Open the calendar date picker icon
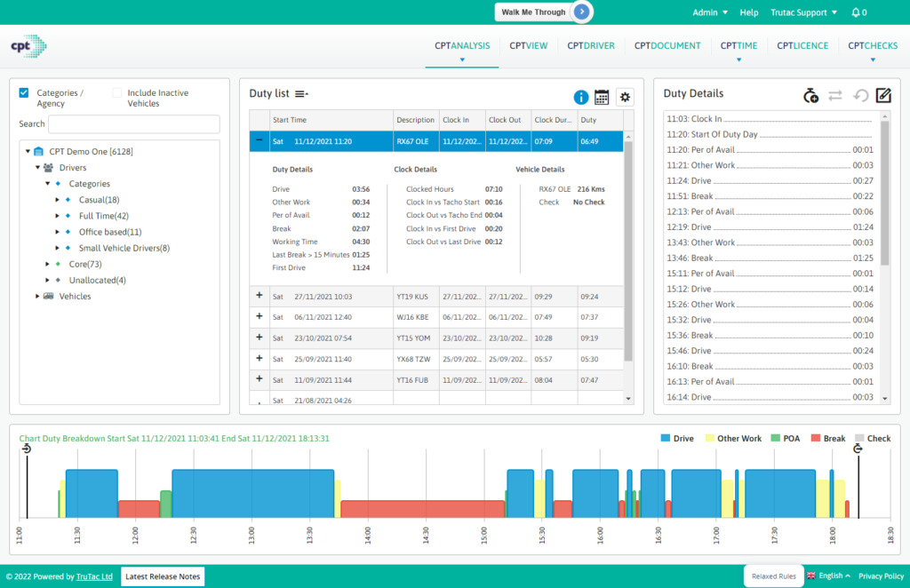The image size is (910, 588). [602, 98]
